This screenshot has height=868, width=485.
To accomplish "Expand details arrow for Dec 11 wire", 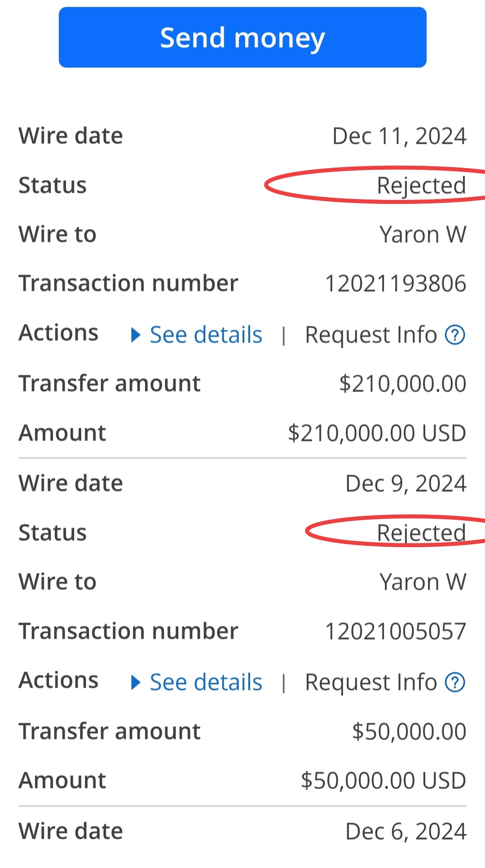I will (136, 335).
